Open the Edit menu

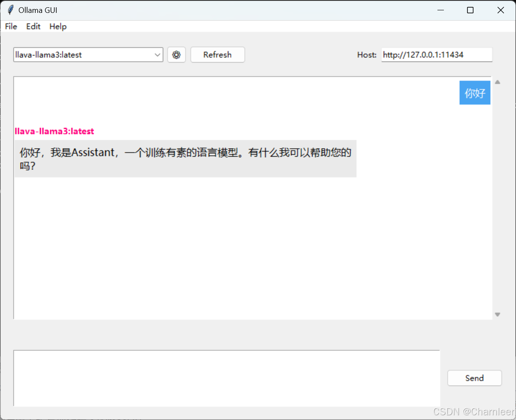pyautogui.click(x=33, y=27)
